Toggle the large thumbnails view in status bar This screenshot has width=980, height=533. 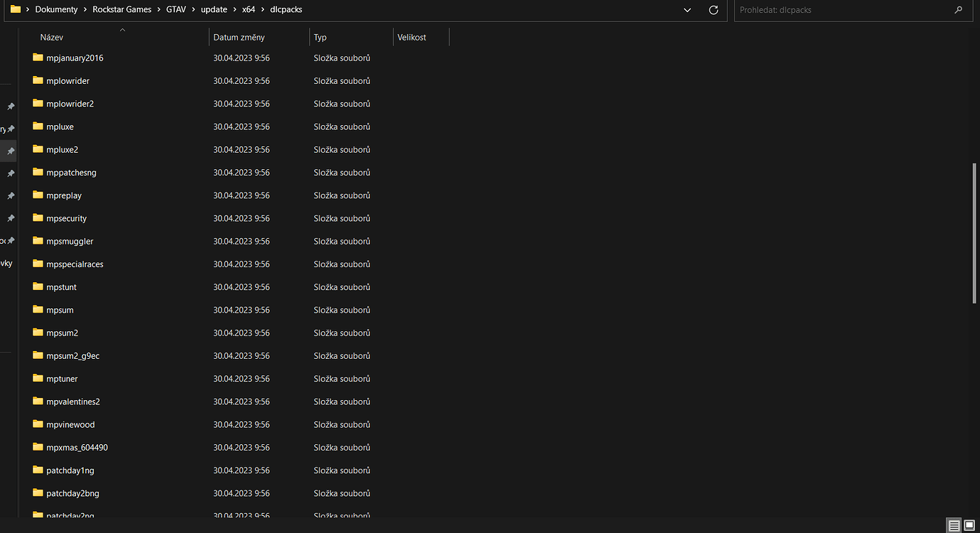pyautogui.click(x=970, y=526)
